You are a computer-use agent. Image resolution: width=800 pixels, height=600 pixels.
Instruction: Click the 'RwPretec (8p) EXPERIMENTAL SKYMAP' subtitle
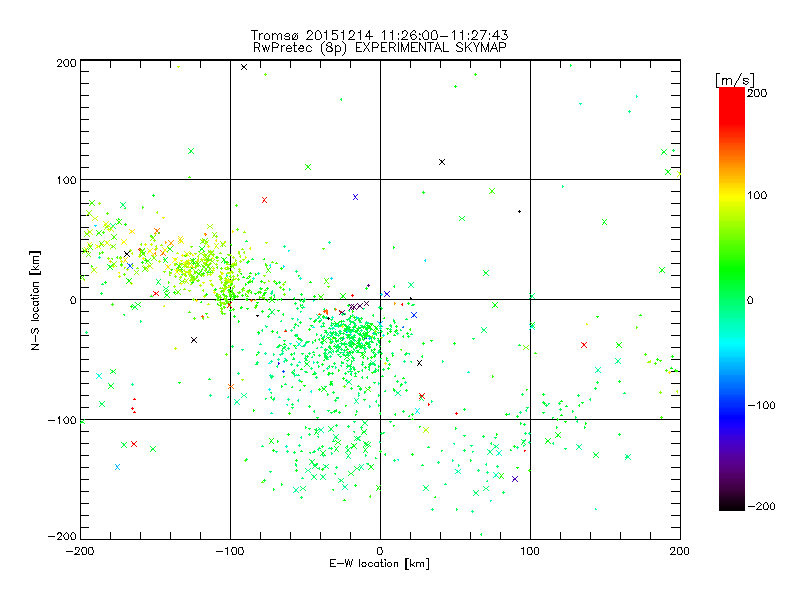(x=379, y=48)
